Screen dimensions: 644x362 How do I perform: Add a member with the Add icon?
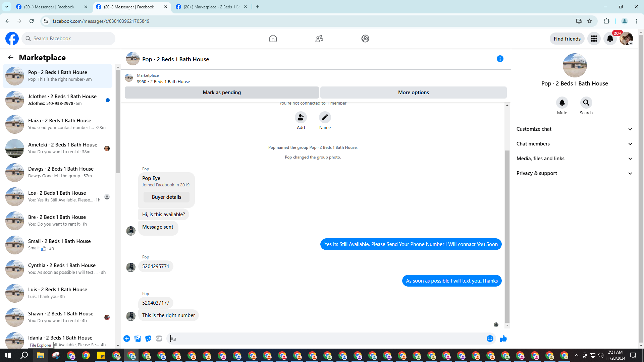pos(301,117)
